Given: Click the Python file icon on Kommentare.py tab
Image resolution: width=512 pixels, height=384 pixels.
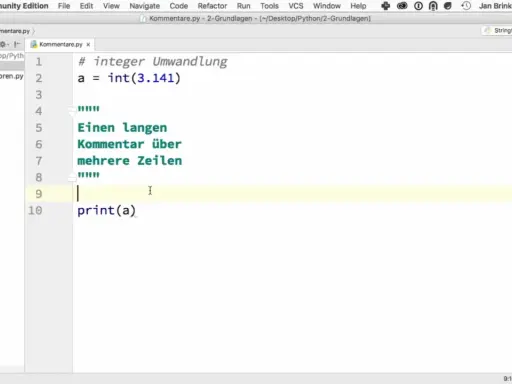Looking at the screenshot, I should pos(34,44).
